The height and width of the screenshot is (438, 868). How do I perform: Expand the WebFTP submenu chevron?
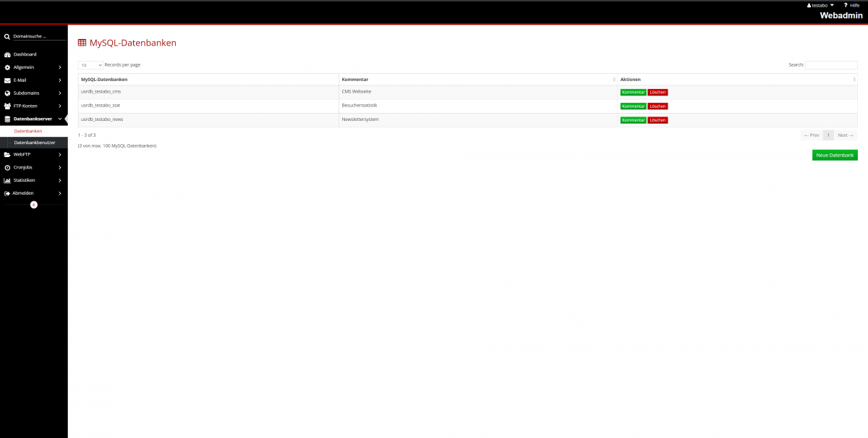tap(60, 154)
